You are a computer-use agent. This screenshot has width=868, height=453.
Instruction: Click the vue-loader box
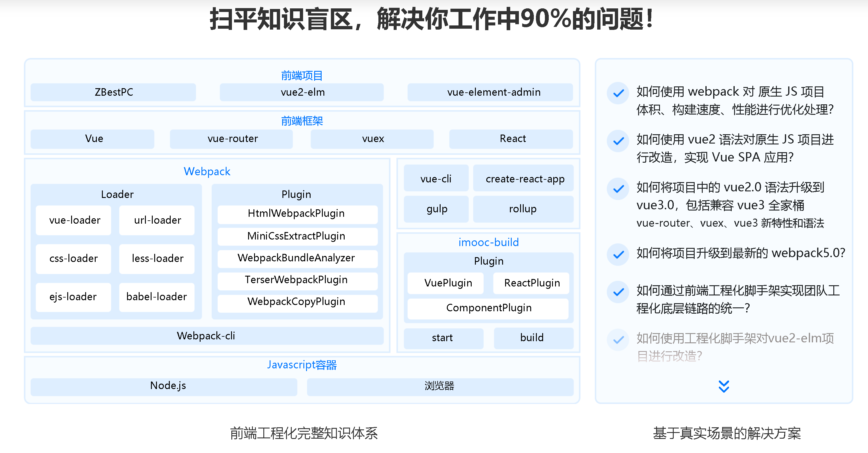coord(74,220)
